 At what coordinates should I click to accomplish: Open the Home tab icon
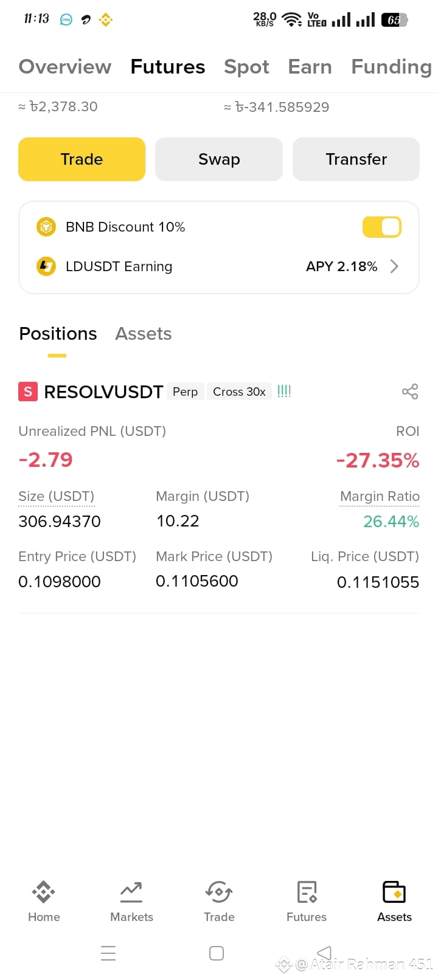coord(44,892)
